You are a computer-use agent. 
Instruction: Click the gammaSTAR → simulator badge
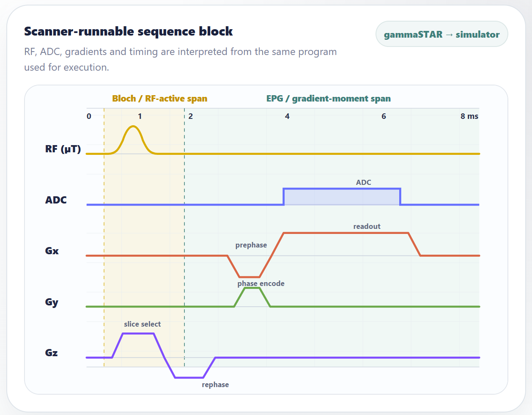(442, 34)
